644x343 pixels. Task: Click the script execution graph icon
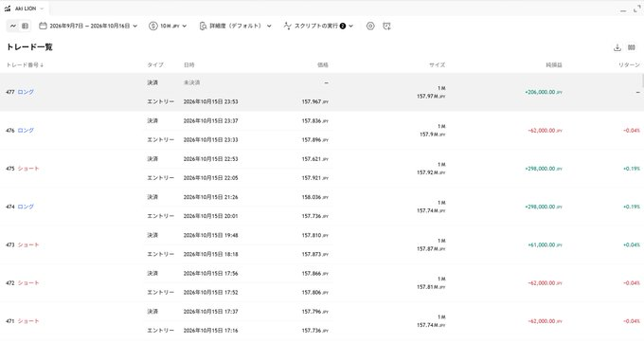pyautogui.click(x=288, y=26)
